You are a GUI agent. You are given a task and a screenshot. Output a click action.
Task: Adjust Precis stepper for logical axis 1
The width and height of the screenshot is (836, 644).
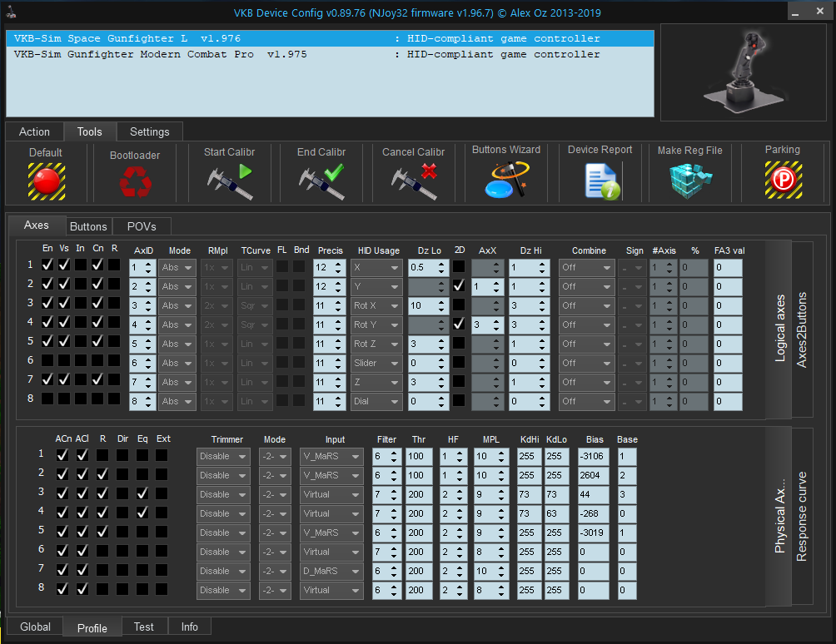(338, 267)
